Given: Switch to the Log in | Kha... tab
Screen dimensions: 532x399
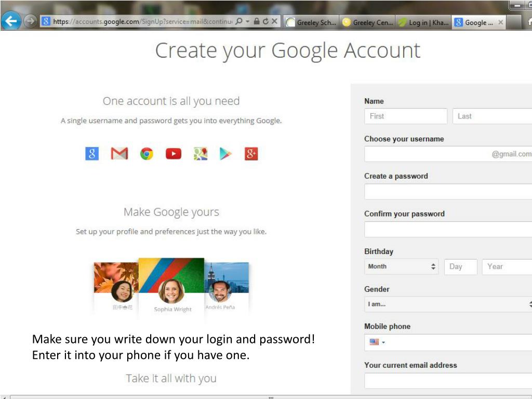Looking at the screenshot, I should click(423, 22).
